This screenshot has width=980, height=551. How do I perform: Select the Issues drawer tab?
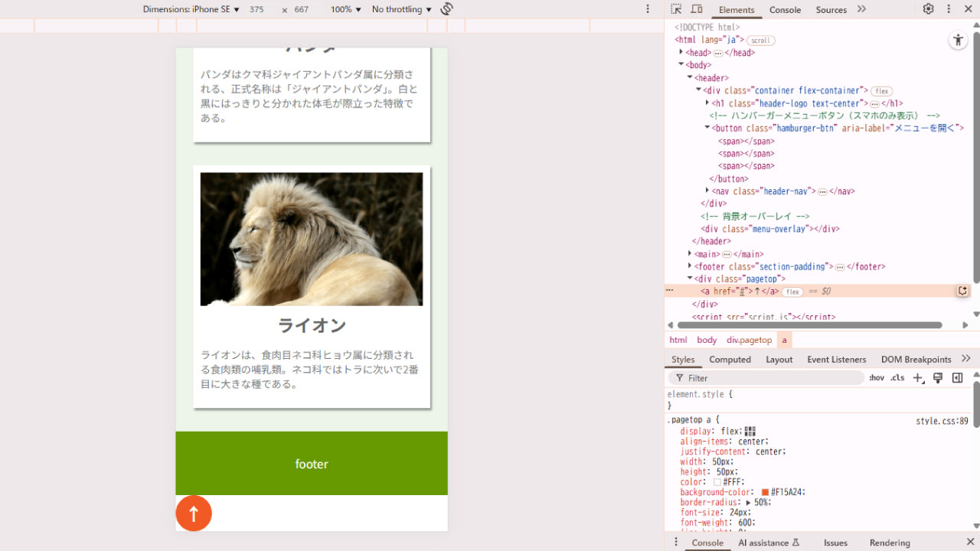pos(835,543)
